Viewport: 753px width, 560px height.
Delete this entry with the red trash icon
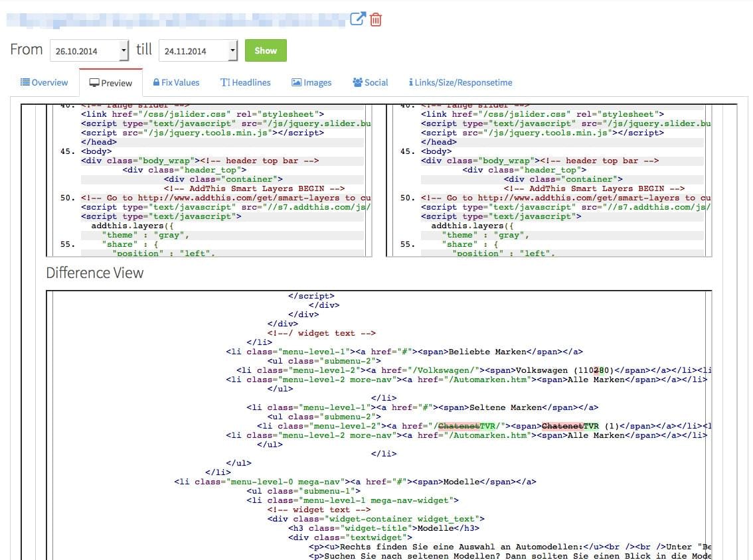pos(376,19)
